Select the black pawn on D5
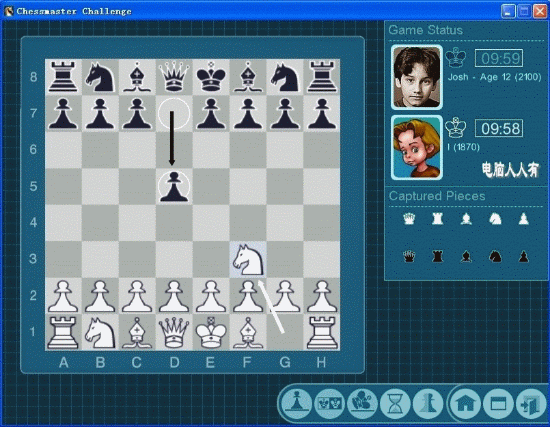 tap(174, 186)
